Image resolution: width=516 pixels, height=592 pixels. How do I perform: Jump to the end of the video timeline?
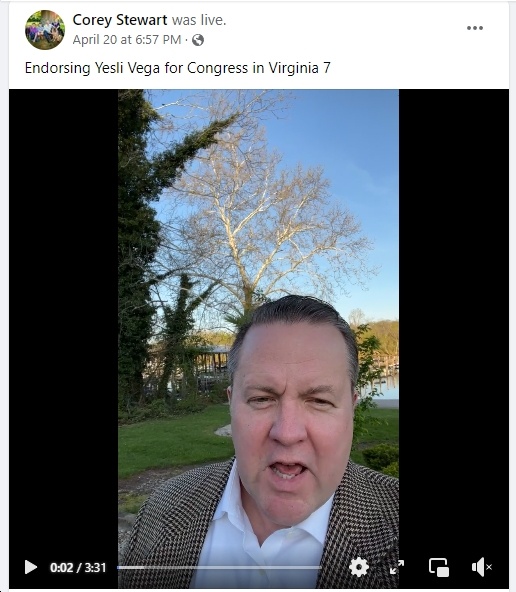pos(321,567)
